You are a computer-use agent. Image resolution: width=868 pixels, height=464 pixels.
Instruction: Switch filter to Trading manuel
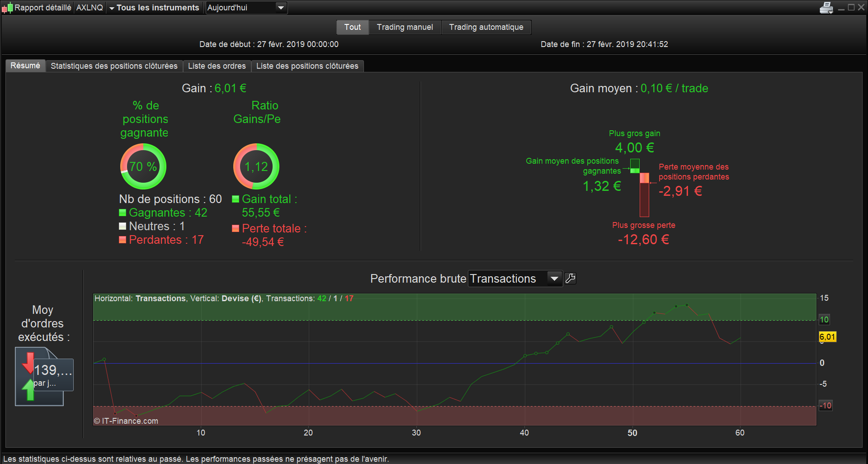[x=405, y=27]
